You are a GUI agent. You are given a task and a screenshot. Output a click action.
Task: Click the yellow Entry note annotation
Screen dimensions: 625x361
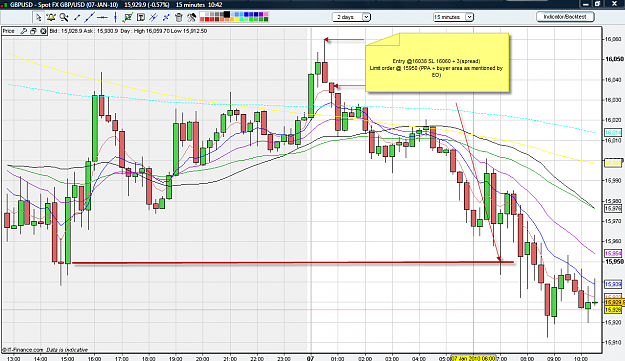tap(437, 63)
